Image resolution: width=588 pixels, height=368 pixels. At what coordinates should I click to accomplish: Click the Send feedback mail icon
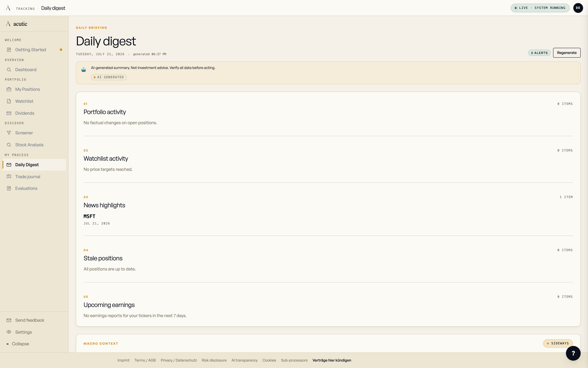pos(9,320)
